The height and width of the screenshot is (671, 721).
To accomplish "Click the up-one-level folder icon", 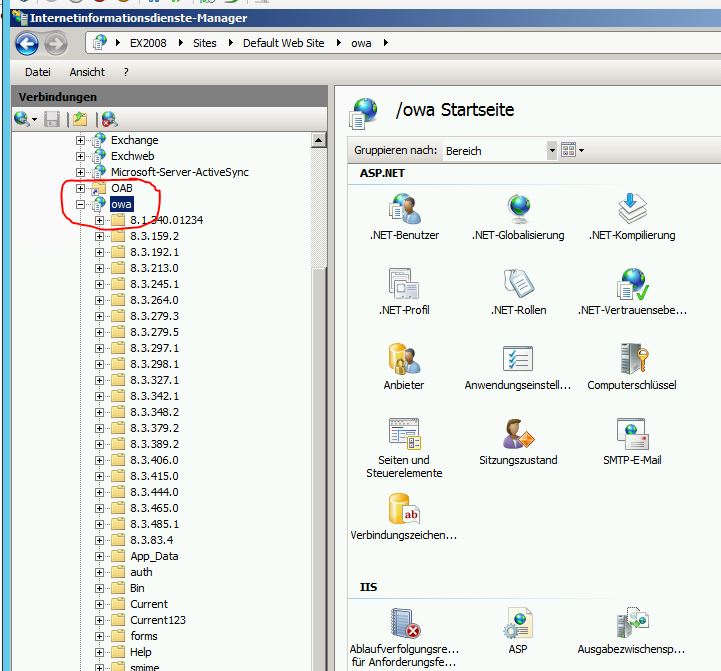I will point(80,120).
